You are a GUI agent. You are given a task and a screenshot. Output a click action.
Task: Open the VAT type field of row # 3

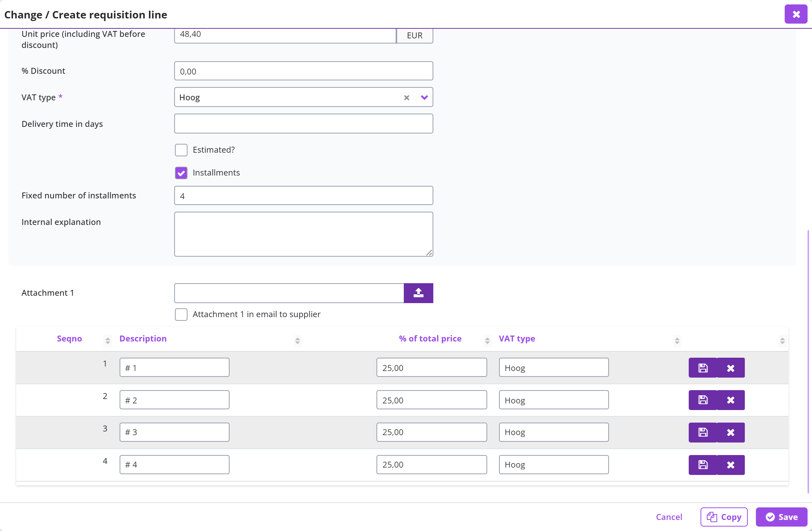(554, 432)
